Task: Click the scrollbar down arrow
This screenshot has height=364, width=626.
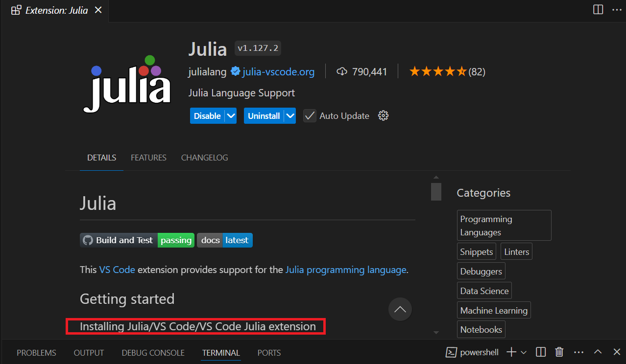Action: [436, 333]
